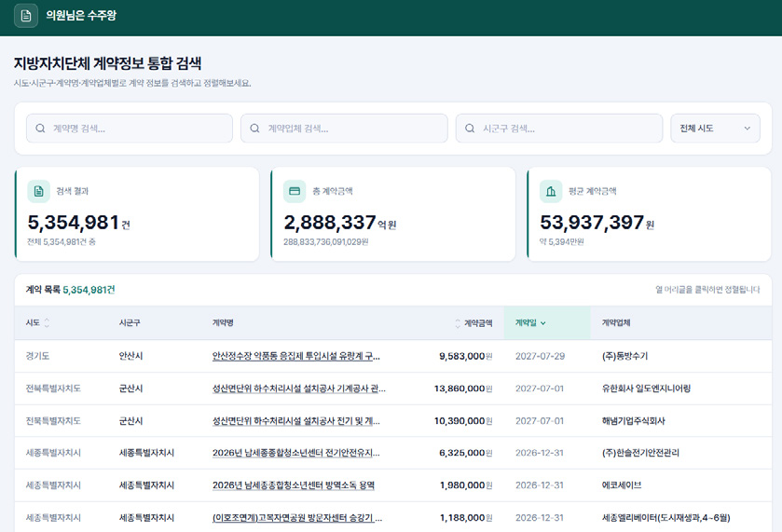Click the (주)한솔전기안전관리 company cell
This screenshot has width=782, height=532.
pyautogui.click(x=640, y=453)
